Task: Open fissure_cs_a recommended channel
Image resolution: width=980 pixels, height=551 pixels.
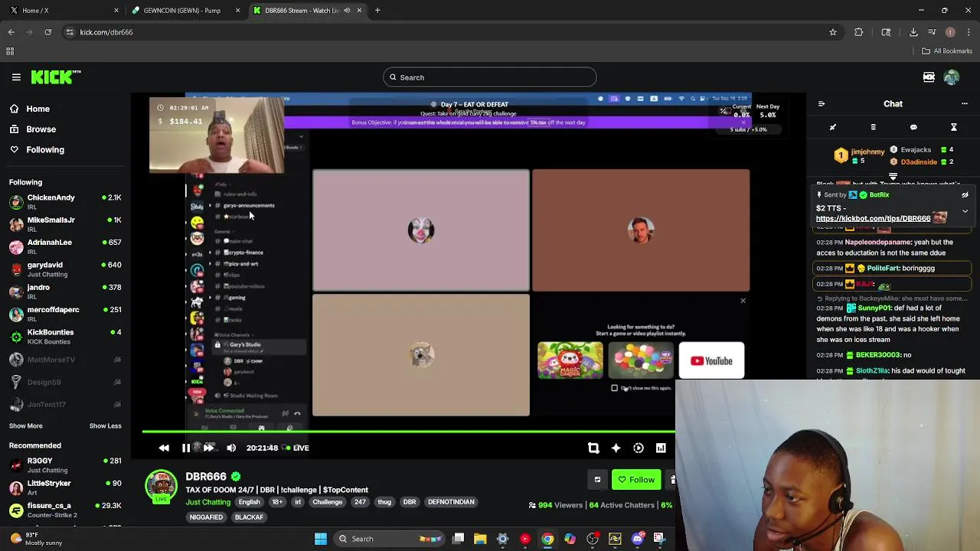Action: click(65, 510)
